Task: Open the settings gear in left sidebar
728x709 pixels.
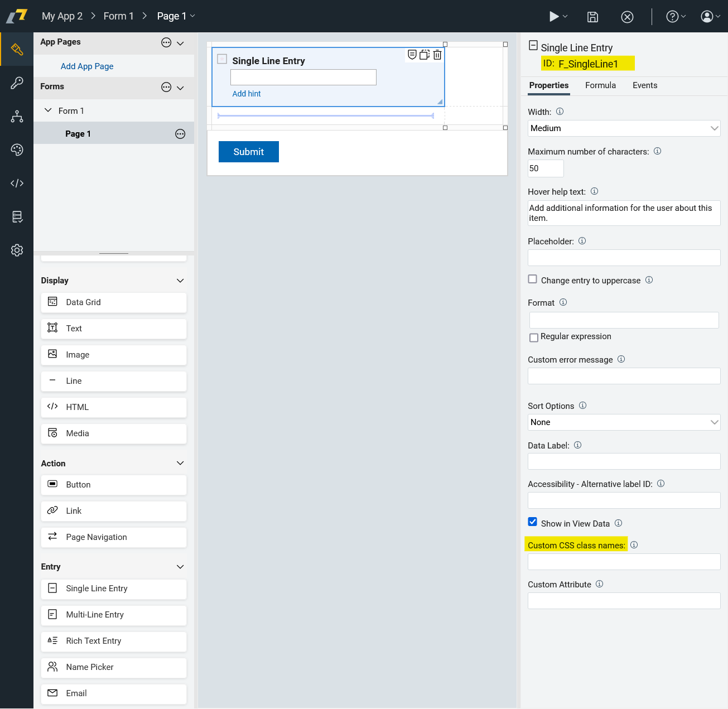Action: tap(17, 250)
